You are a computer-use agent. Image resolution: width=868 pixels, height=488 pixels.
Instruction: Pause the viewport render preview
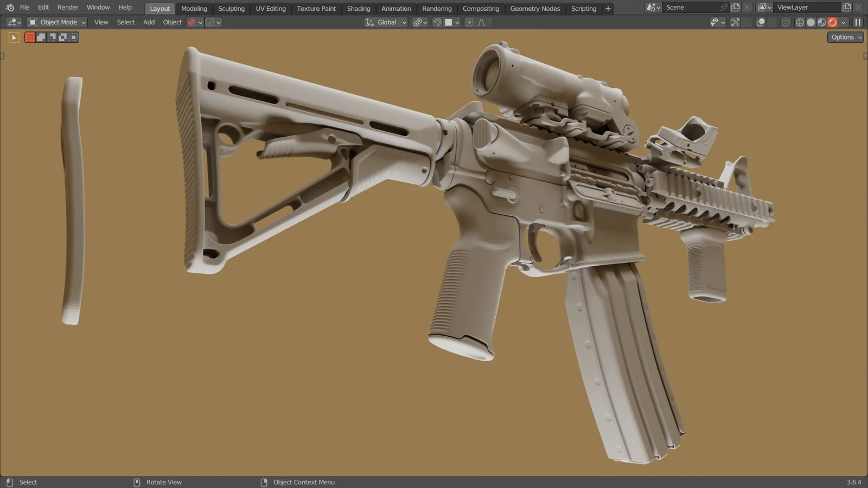857,22
